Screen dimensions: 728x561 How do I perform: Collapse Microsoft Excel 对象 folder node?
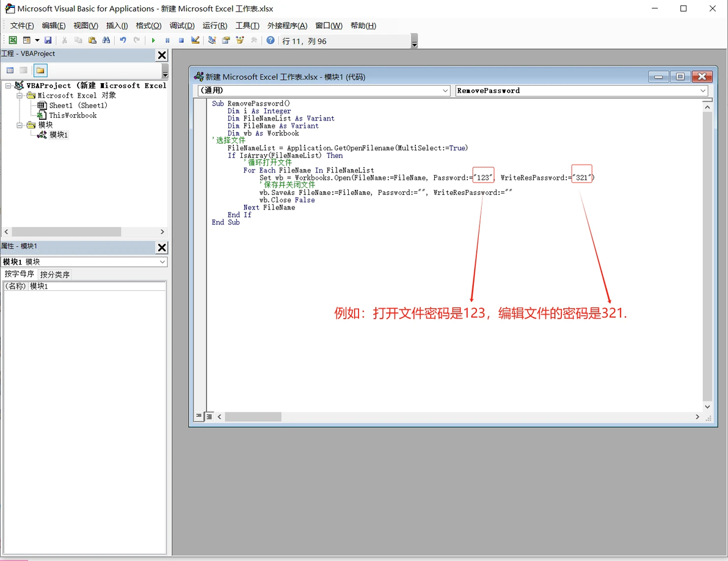pos(20,96)
